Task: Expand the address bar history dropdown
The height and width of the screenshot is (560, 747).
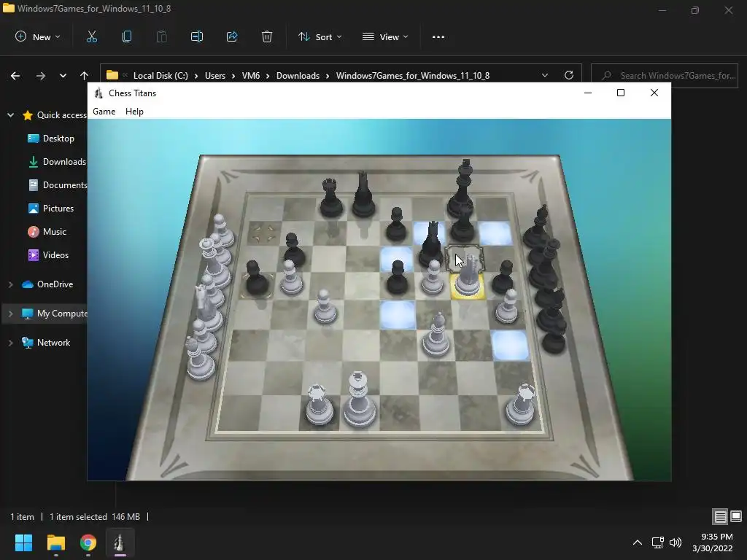Action: coord(545,75)
